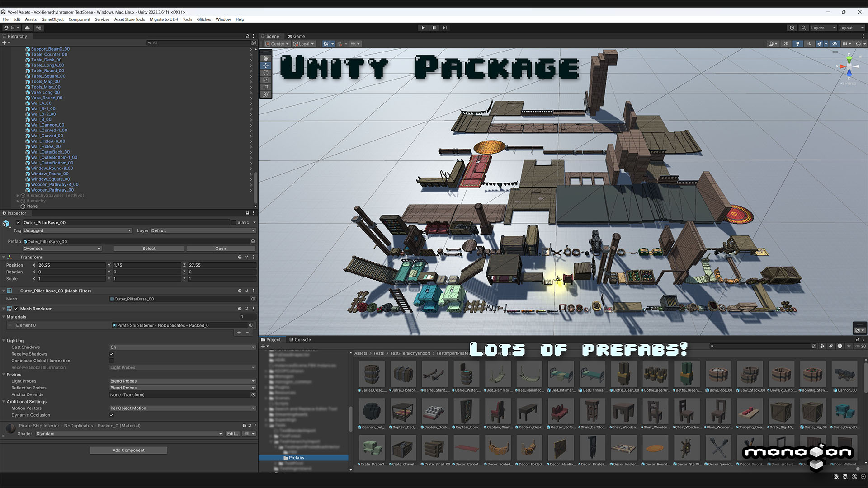The image size is (868, 488).
Task: Select the Cannon_00 prefab thumbnail
Action: 844,374
